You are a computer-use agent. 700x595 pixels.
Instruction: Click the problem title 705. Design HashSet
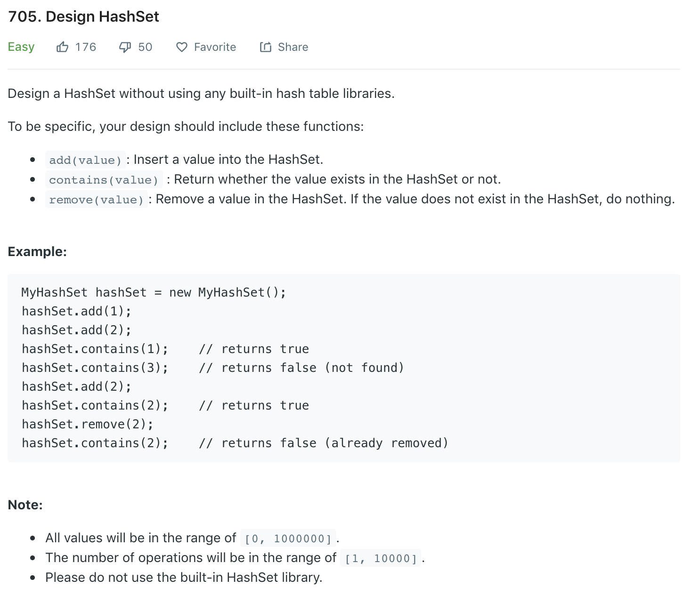pyautogui.click(x=84, y=17)
